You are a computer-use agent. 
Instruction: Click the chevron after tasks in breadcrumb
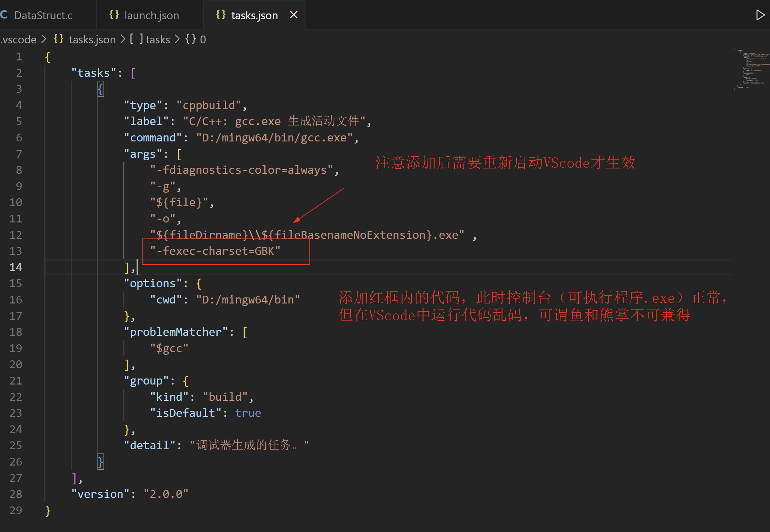[177, 39]
